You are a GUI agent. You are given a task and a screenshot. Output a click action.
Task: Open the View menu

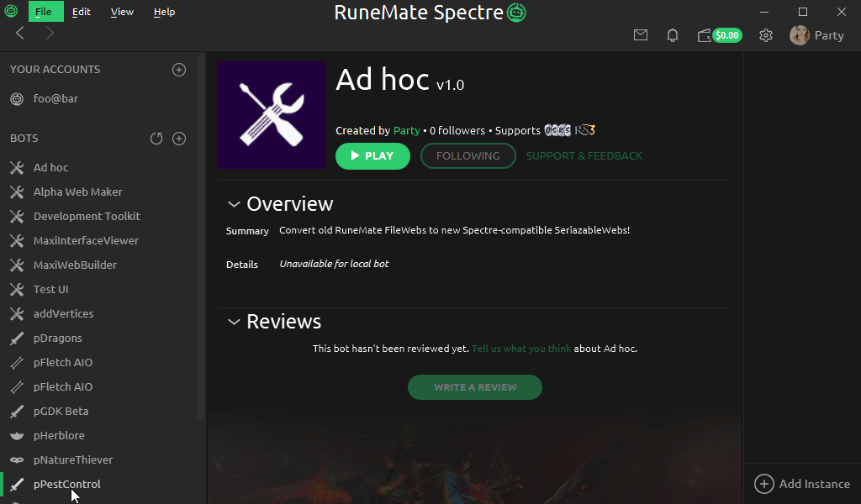(x=122, y=12)
